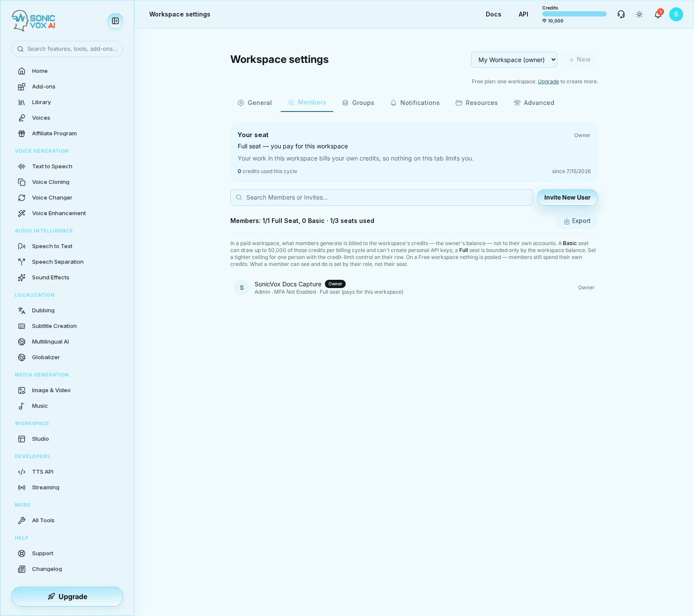Open Sound Effects sparkle icon
The image size is (694, 616).
(22, 278)
